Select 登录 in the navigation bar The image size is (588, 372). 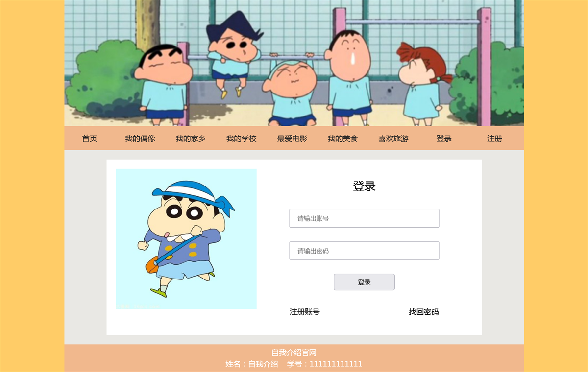(444, 139)
